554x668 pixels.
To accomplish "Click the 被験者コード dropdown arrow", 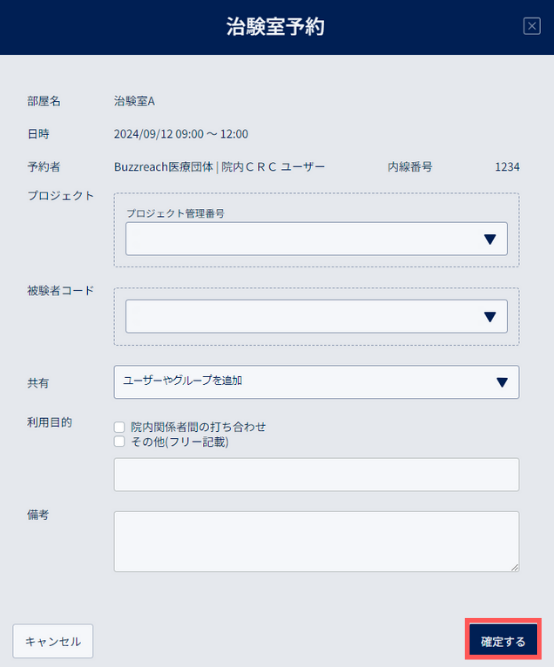I will 490,317.
